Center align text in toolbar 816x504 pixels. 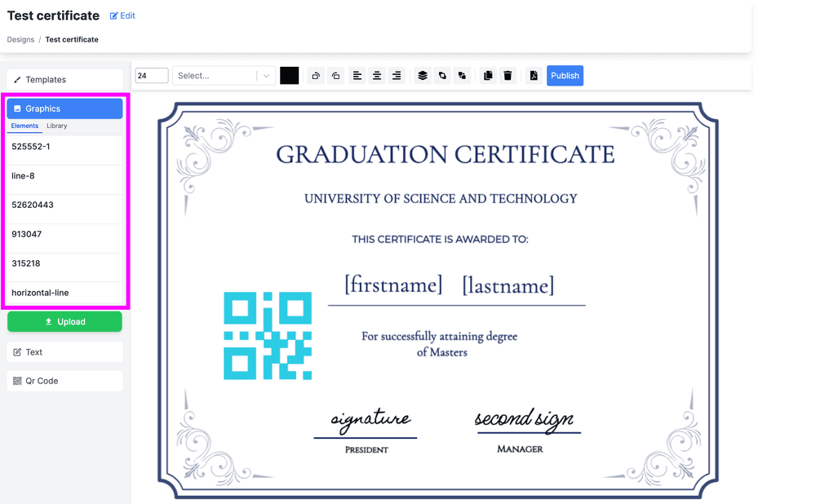(377, 76)
